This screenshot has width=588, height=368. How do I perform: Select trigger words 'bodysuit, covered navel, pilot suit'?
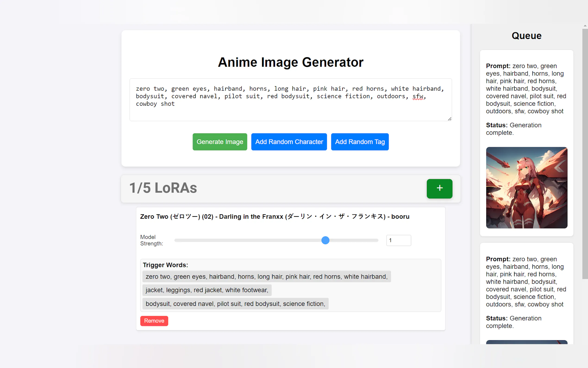tap(235, 304)
